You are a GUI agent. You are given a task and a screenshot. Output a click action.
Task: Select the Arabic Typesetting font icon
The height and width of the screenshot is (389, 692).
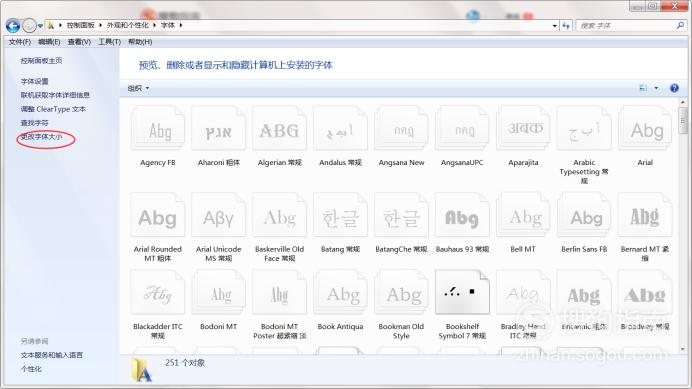(584, 128)
